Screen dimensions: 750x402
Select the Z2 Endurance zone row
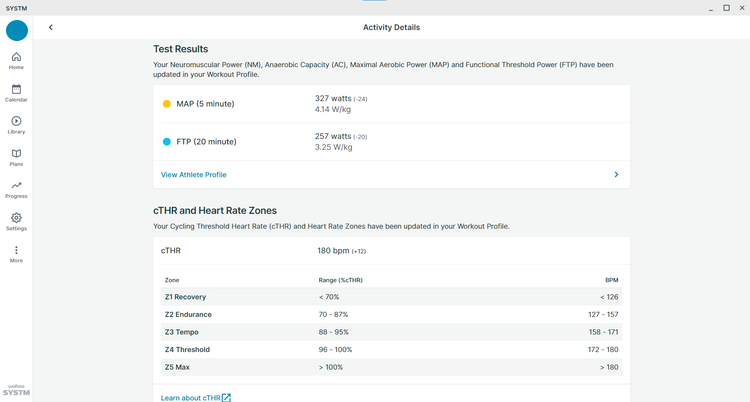point(391,314)
